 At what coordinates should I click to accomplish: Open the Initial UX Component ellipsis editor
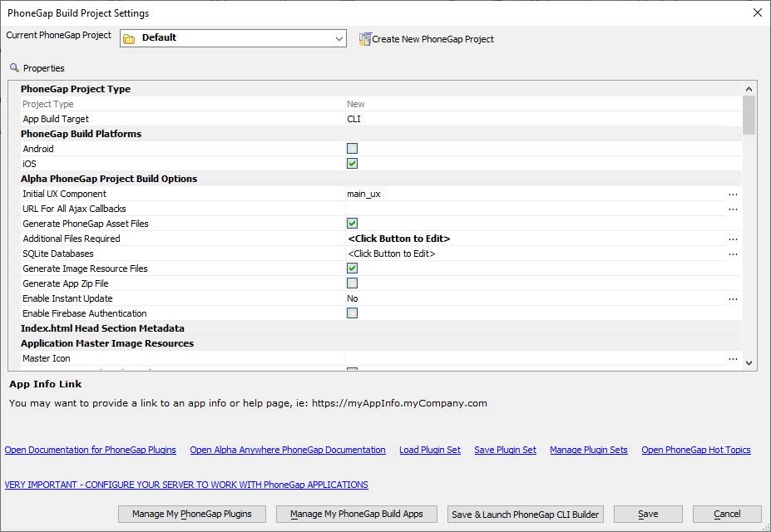733,194
